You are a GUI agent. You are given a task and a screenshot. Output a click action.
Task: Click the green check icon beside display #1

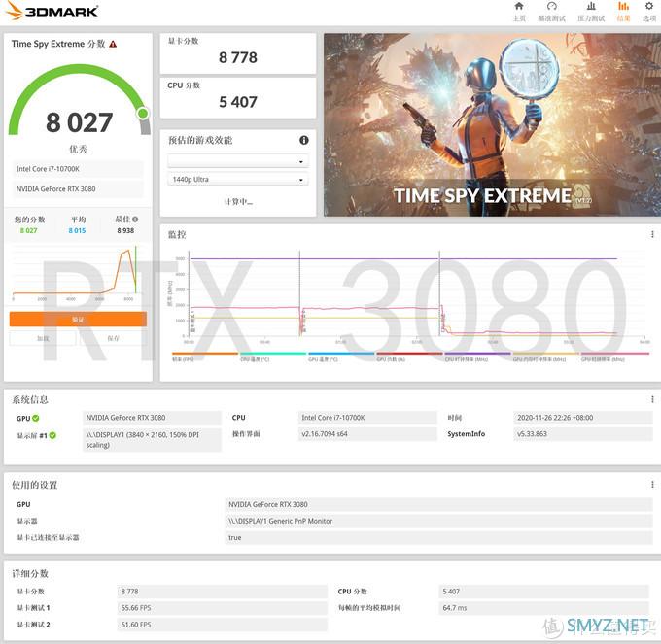coord(52,435)
